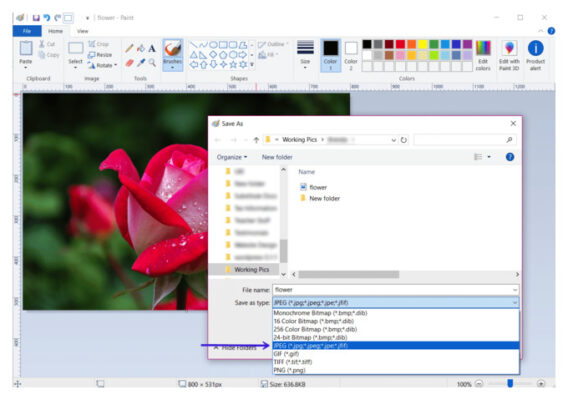
Task: Select the Magnifier tool
Action: tap(152, 63)
